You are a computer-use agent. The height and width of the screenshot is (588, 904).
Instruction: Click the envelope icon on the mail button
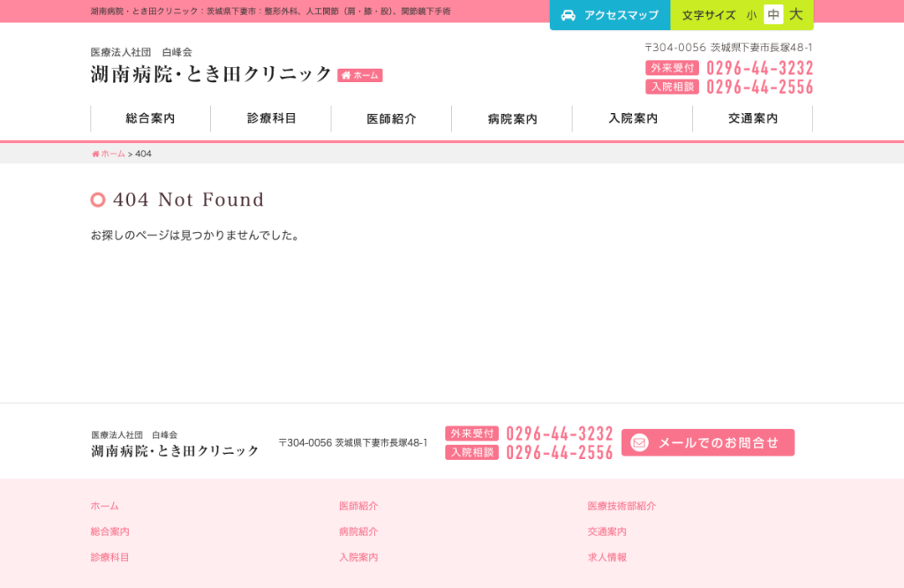pos(639,442)
